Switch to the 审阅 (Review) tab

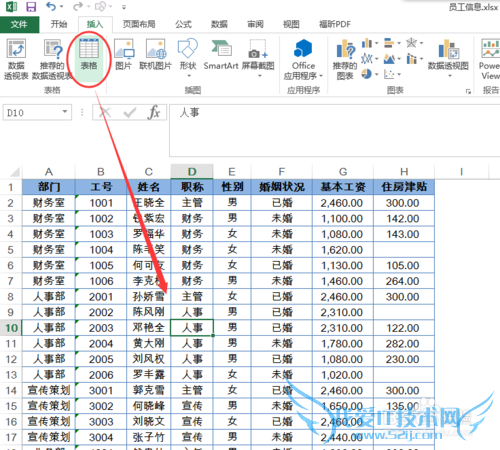click(255, 24)
